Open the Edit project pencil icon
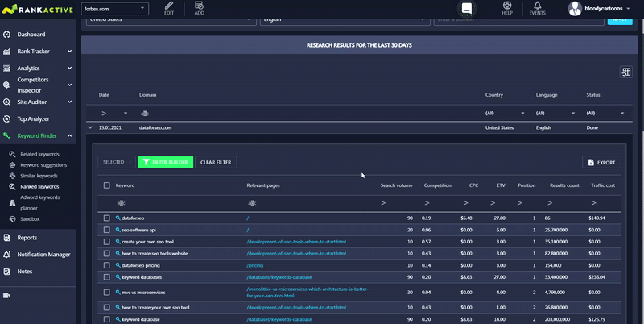Screen dimensions: 644x324 (169, 6)
